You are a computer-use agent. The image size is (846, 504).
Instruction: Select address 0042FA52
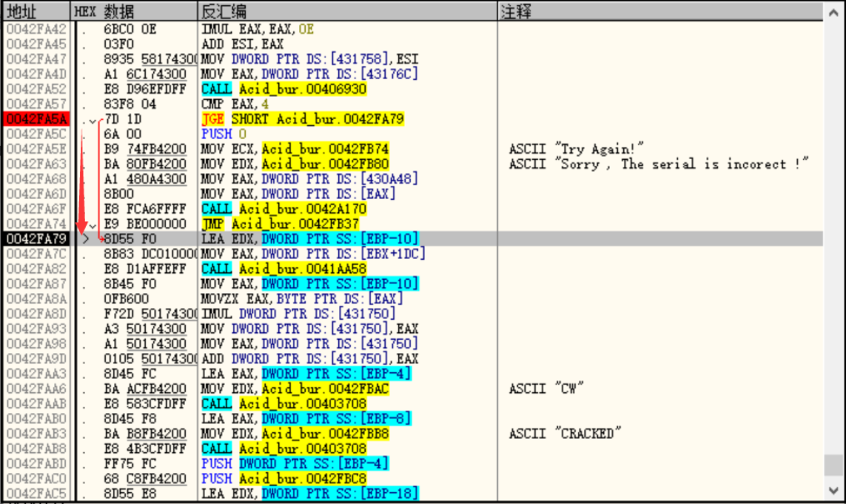coord(36,89)
